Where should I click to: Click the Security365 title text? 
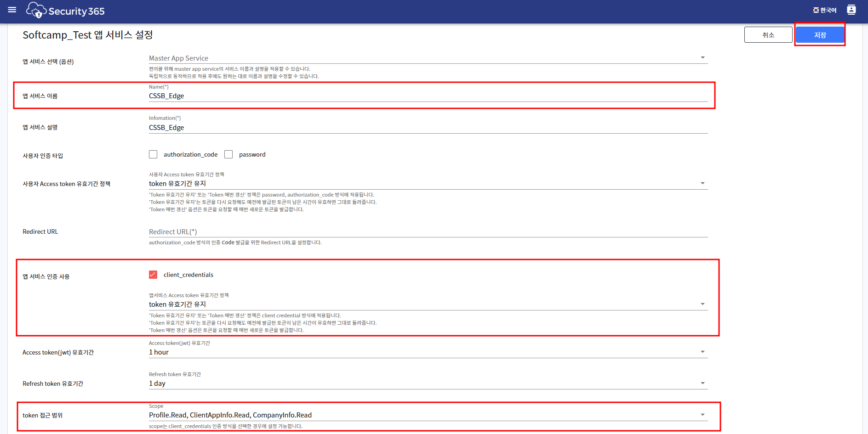(76, 11)
